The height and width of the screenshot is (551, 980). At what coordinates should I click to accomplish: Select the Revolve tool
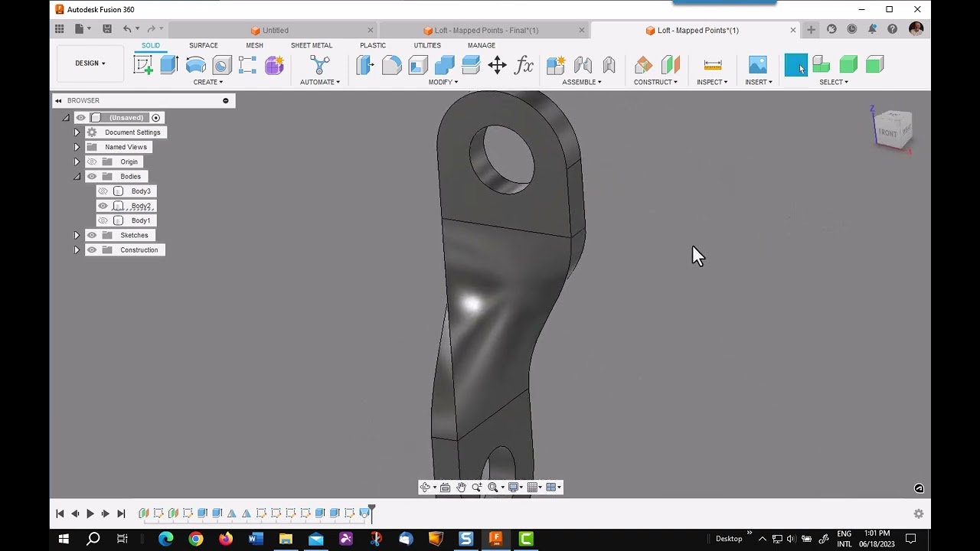196,65
